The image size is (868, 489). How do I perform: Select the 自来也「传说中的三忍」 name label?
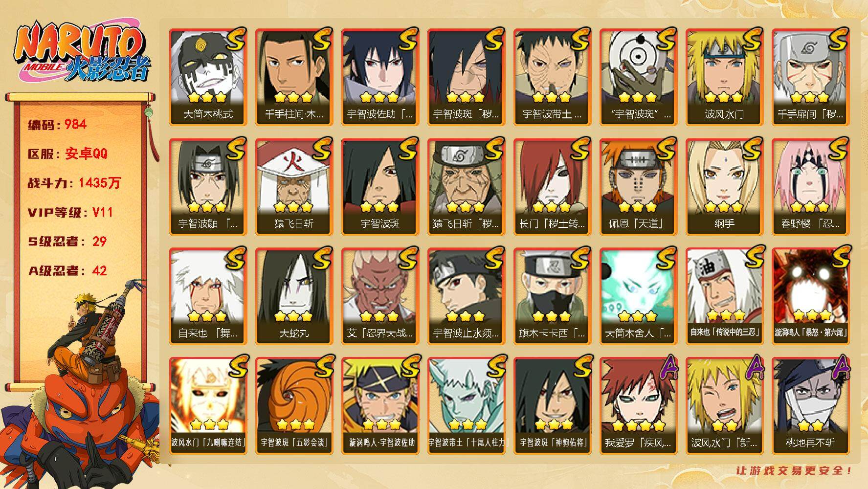coord(724,332)
